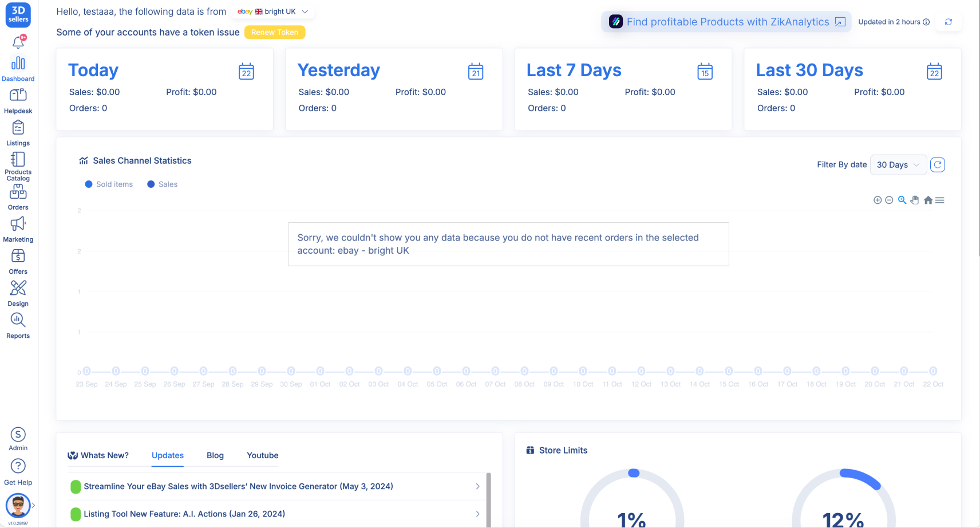Expand the A.I. Actions update entry
The height and width of the screenshot is (528, 980).
477,514
